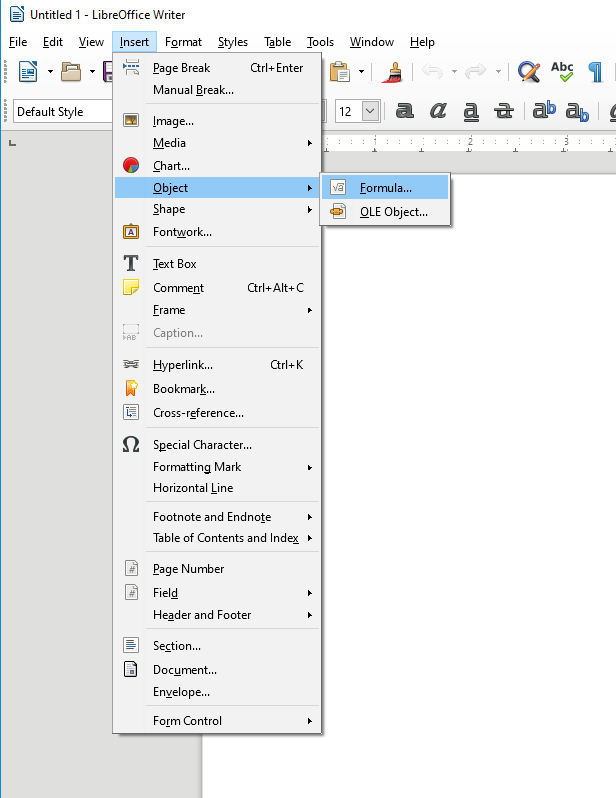Select Bookmark... menu entry
616x798 pixels.
(x=217, y=389)
